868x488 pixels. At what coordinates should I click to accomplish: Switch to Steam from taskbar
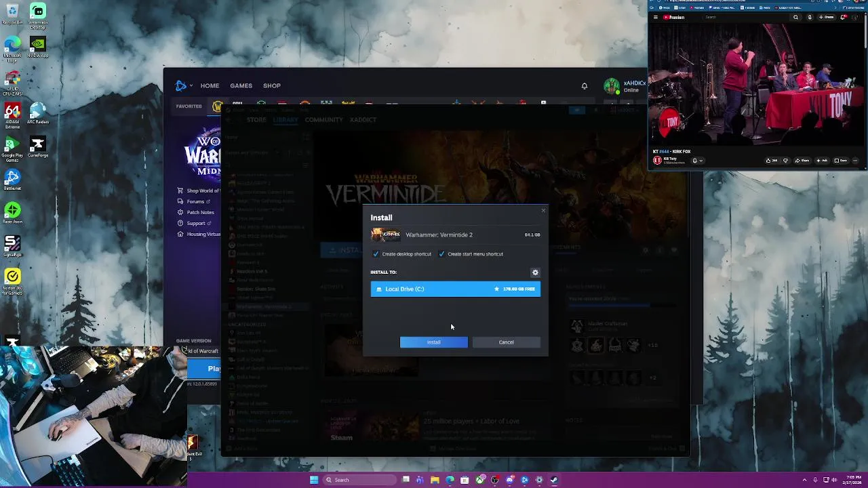pos(554,480)
